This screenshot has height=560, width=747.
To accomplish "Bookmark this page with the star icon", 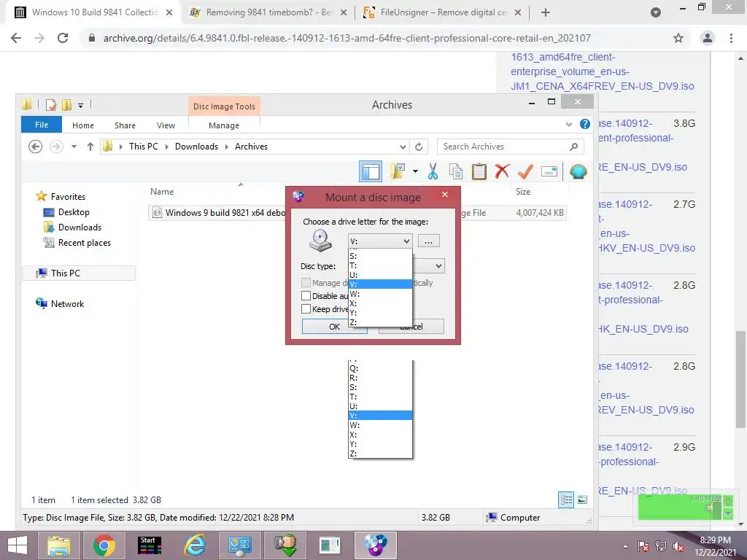I will click(x=678, y=38).
